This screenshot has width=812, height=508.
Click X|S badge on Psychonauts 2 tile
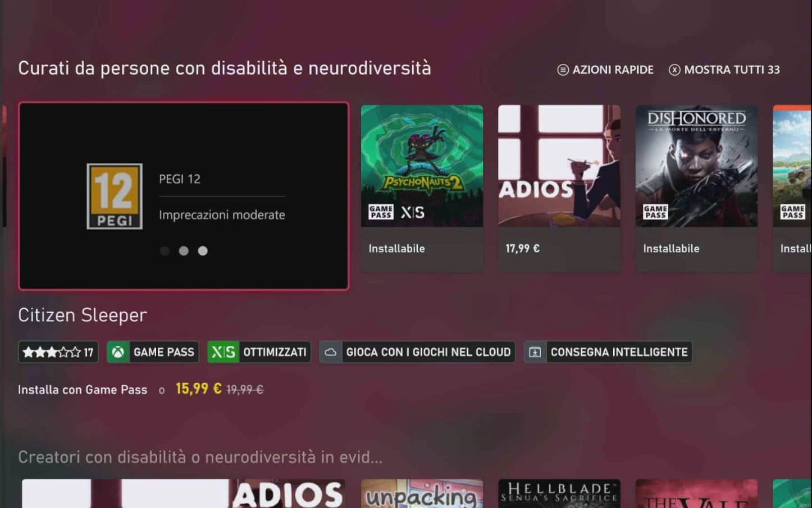(x=412, y=212)
